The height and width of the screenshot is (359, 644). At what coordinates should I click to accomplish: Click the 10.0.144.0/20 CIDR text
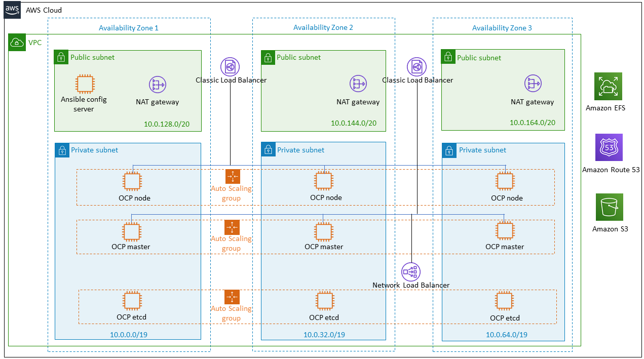(354, 123)
